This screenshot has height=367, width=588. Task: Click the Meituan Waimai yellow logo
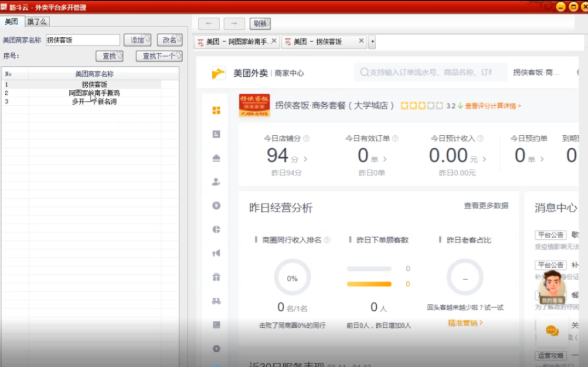pos(218,73)
